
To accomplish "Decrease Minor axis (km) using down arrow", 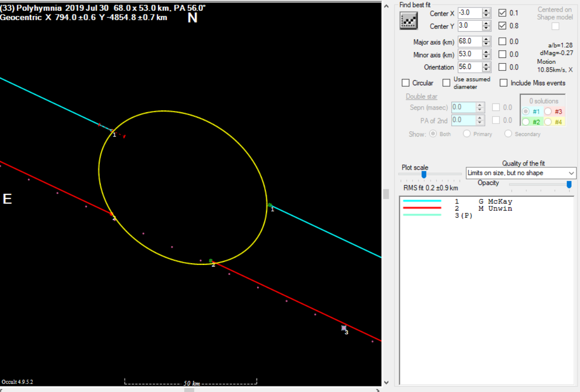I will tap(487, 57).
